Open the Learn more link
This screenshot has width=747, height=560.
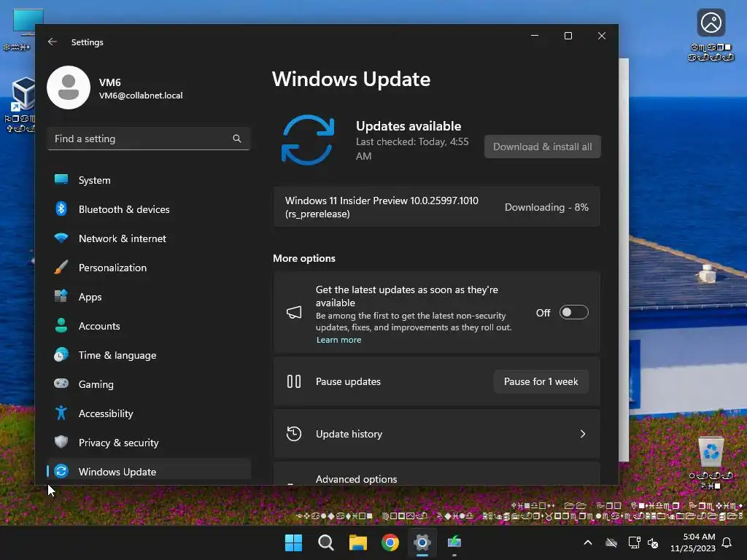[x=338, y=340]
